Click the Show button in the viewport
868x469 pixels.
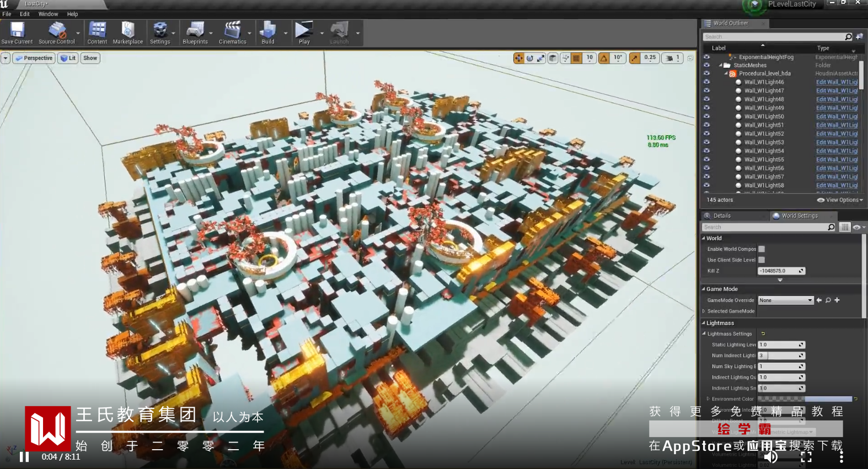point(90,58)
